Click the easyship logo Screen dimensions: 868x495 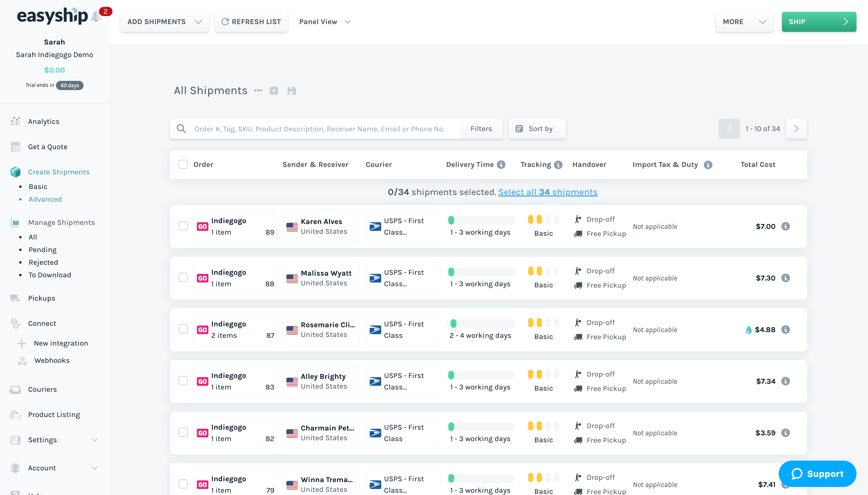pyautogui.click(x=53, y=16)
